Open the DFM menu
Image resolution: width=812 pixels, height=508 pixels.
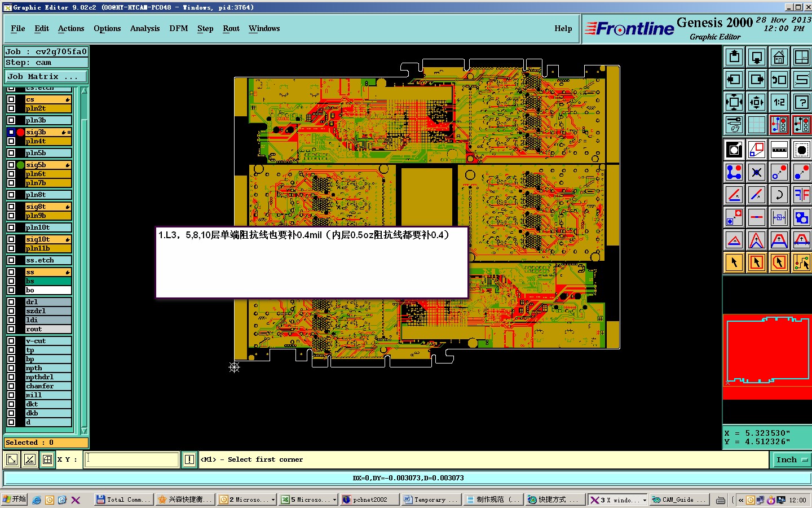[179, 28]
